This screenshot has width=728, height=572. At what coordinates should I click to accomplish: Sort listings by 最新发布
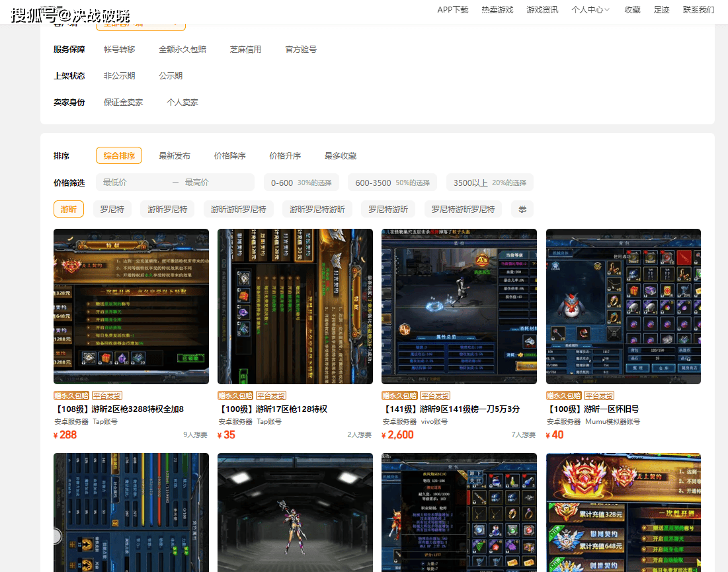coord(175,156)
